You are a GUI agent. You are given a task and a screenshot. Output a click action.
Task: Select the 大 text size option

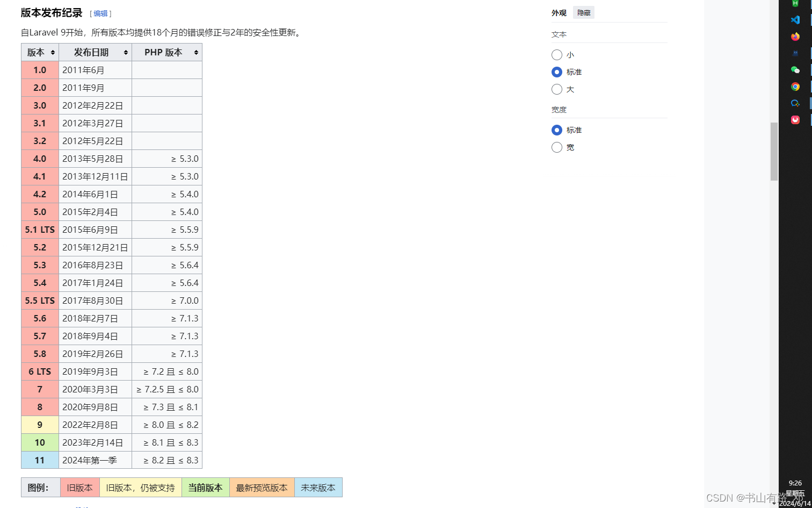(557, 89)
